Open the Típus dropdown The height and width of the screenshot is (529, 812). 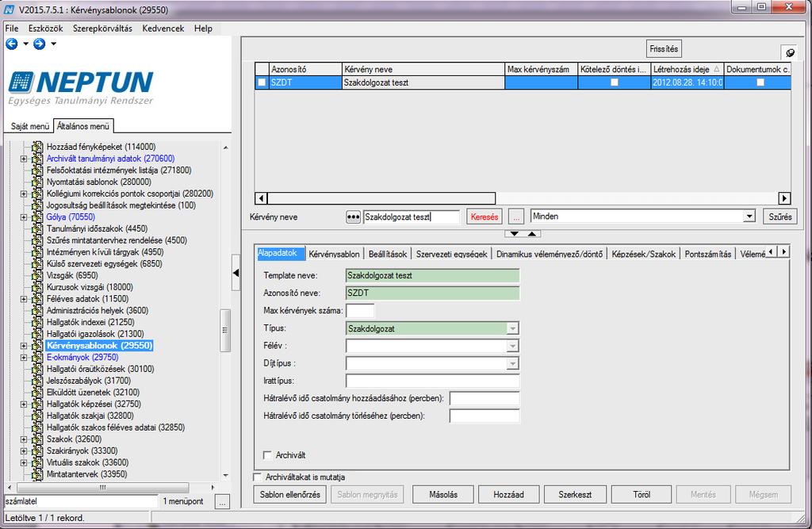click(x=513, y=328)
